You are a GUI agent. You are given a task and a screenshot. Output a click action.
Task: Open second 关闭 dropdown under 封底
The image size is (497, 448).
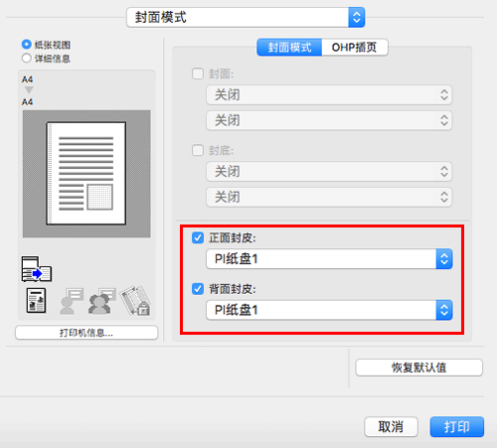(329, 198)
